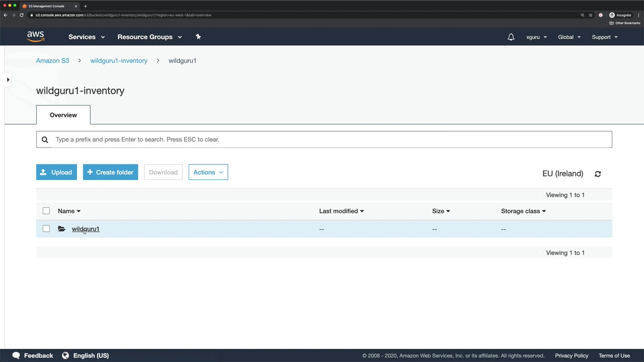Viewport: 644px width, 362px height.
Task: Click the upper 'Viewing 1 to 1' text above the table
Action: pyautogui.click(x=565, y=195)
